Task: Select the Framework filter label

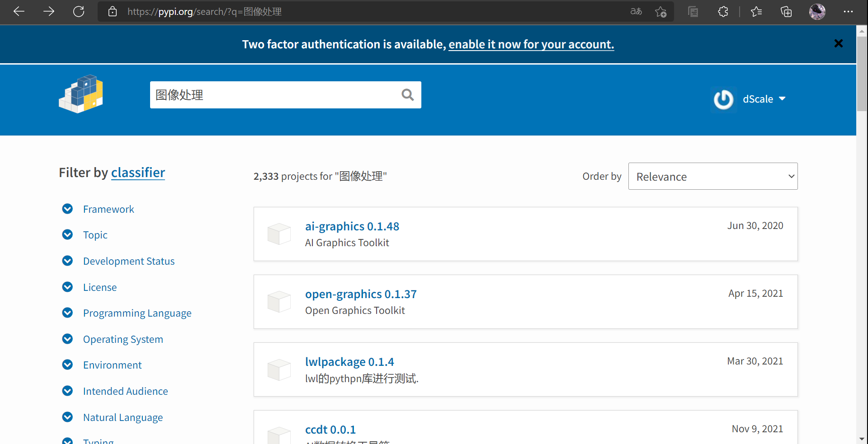Action: pos(108,209)
